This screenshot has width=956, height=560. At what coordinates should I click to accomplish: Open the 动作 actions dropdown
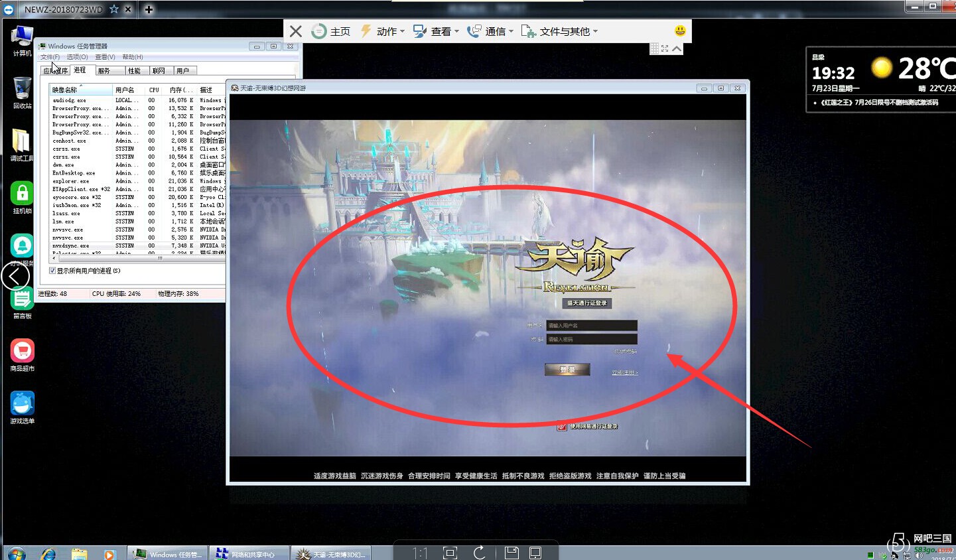(382, 31)
